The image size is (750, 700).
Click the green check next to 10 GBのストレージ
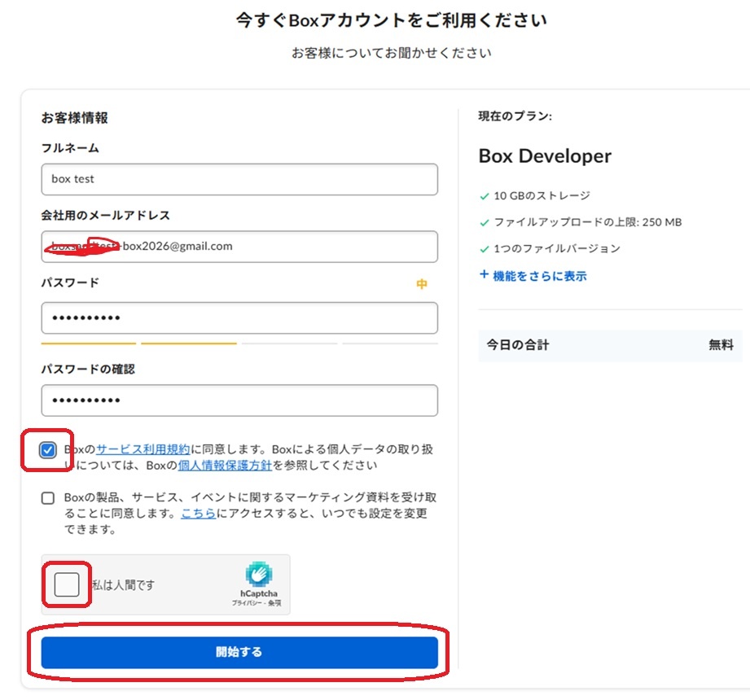click(485, 196)
